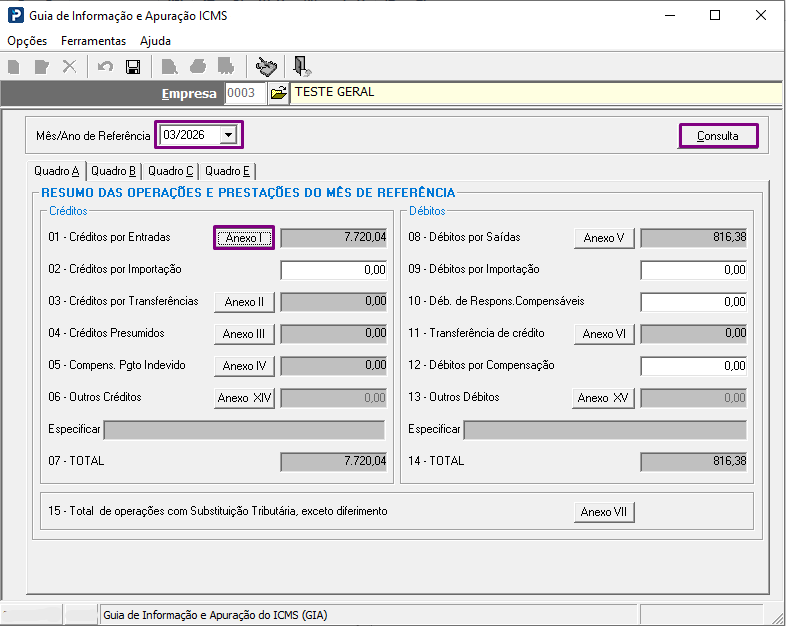Open the Ajuda menu
Image resolution: width=786 pixels, height=626 pixels.
pos(155,41)
